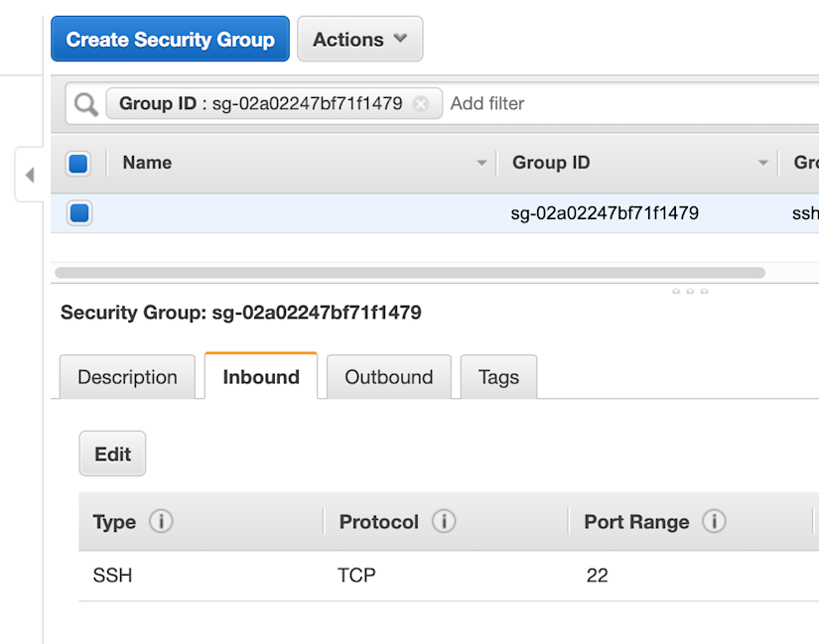This screenshot has width=819, height=644.
Task: Click the Add filter input field
Action: [596, 103]
